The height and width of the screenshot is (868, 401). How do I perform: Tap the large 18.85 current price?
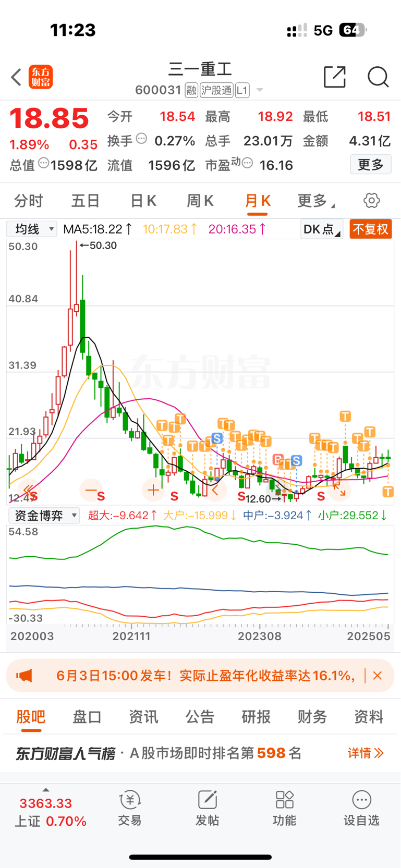pyautogui.click(x=50, y=118)
